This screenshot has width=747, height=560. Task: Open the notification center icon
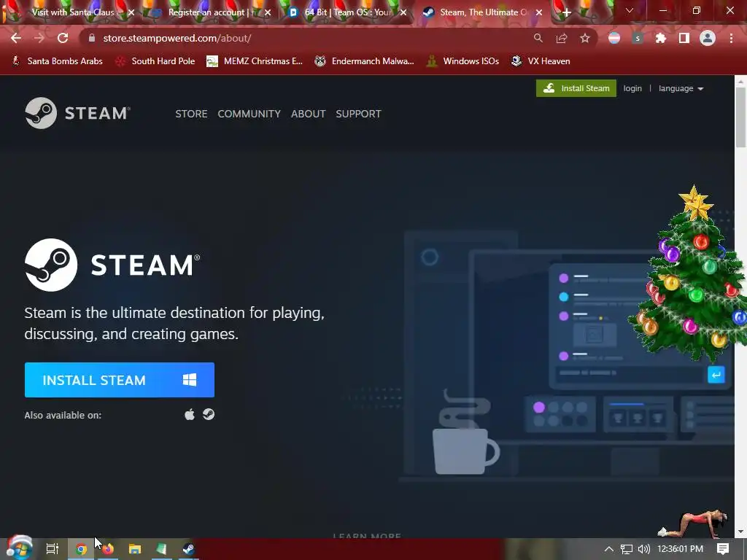[x=723, y=549]
